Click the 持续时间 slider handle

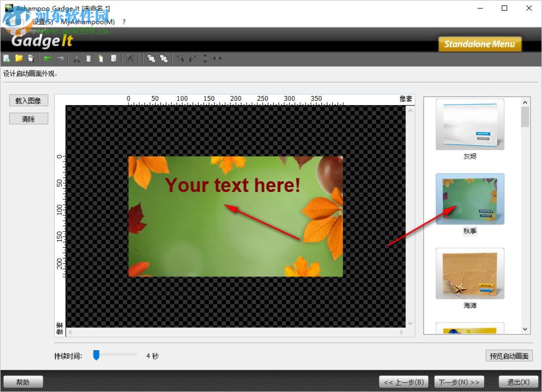coord(96,355)
